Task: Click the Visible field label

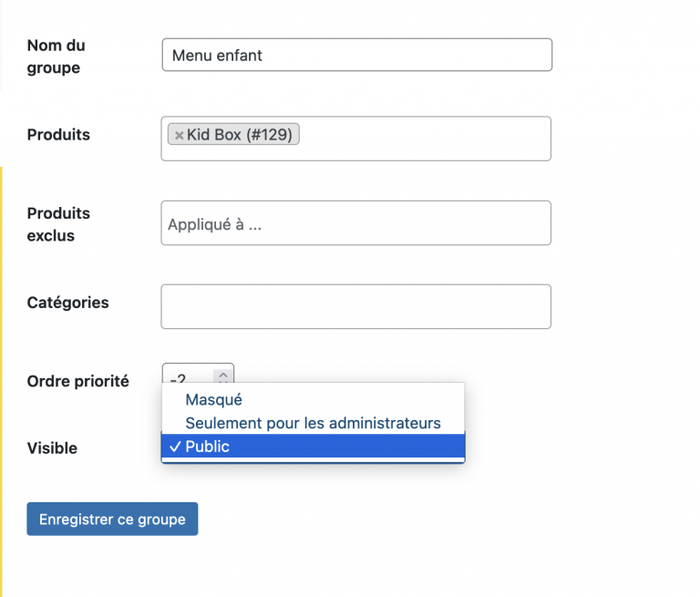Action: 52,448
